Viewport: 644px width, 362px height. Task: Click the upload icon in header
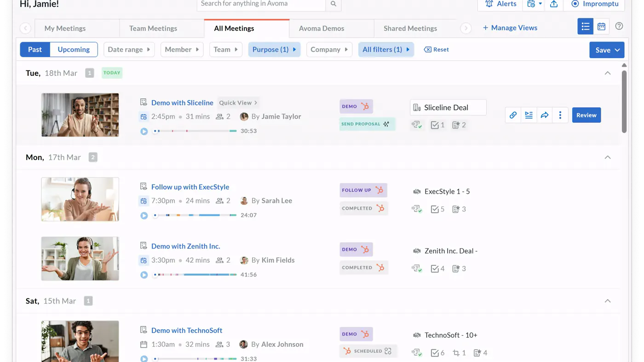(x=554, y=4)
